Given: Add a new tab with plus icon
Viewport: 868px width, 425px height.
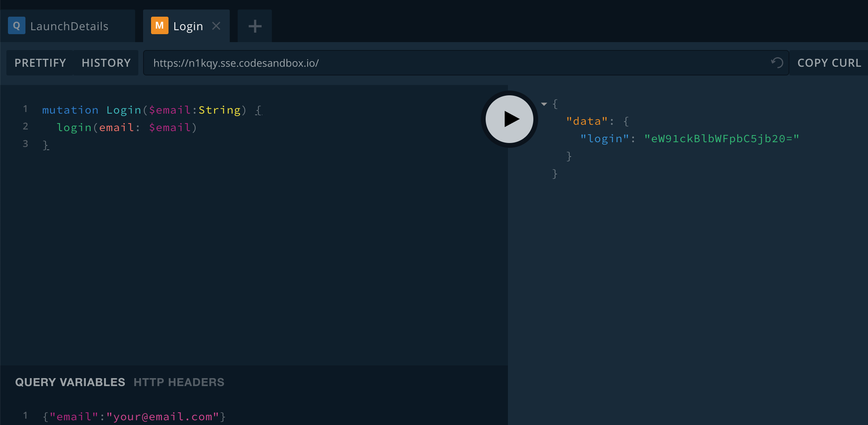Looking at the screenshot, I should point(255,26).
